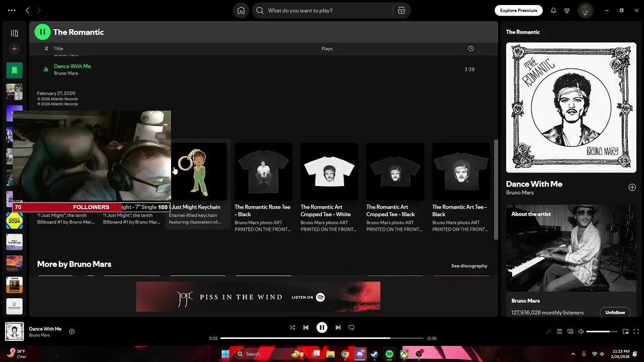The width and height of the screenshot is (644, 362).
Task: Open notifications bell
Action: pyautogui.click(x=553, y=11)
